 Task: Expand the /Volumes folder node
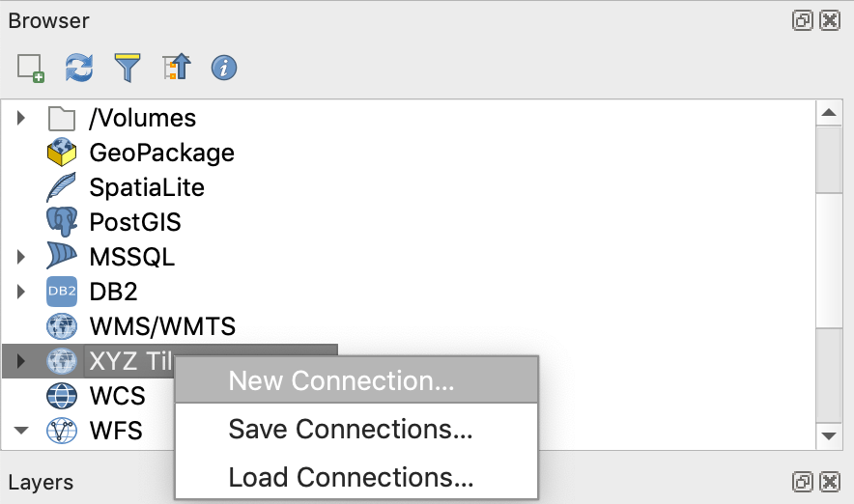click(22, 118)
